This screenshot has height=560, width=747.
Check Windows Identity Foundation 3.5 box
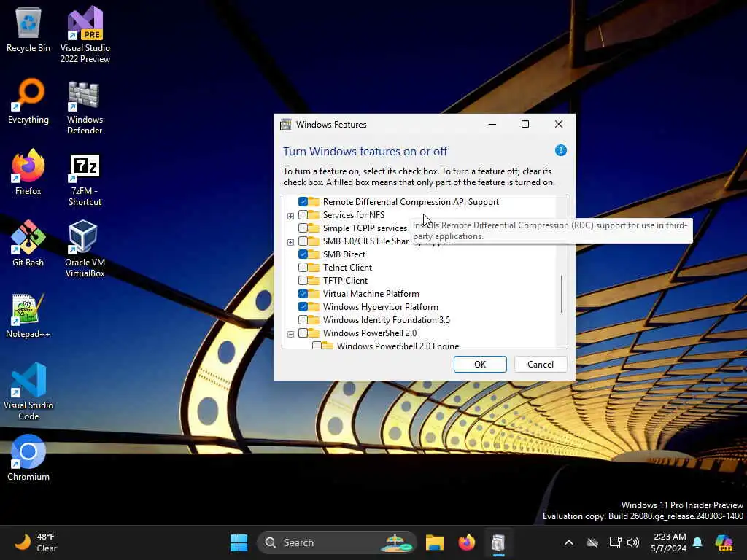point(303,319)
